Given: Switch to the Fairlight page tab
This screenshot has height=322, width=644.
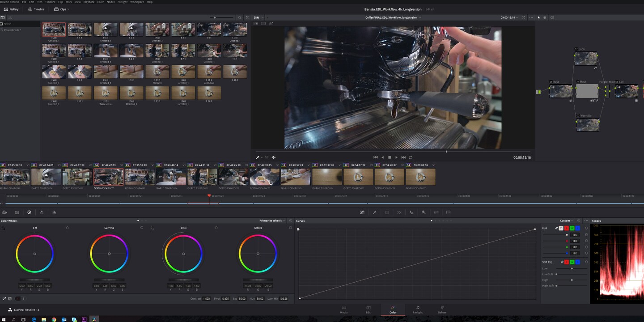Looking at the screenshot, I should click(x=418, y=309).
